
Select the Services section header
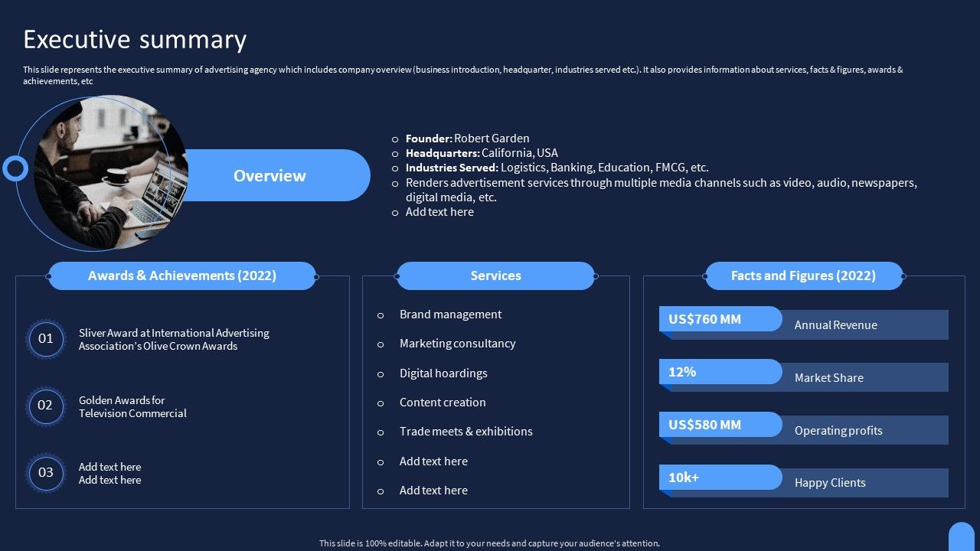tap(495, 275)
